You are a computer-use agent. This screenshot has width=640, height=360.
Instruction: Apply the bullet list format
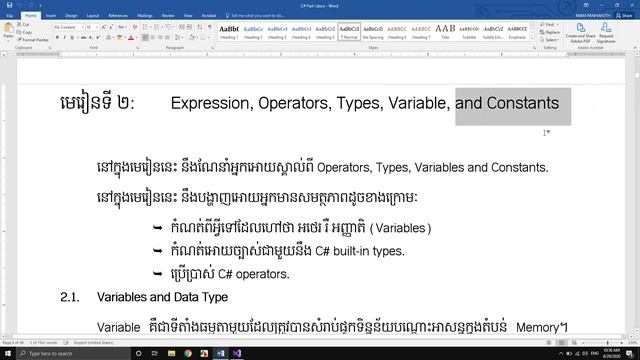pyautogui.click(x=146, y=27)
